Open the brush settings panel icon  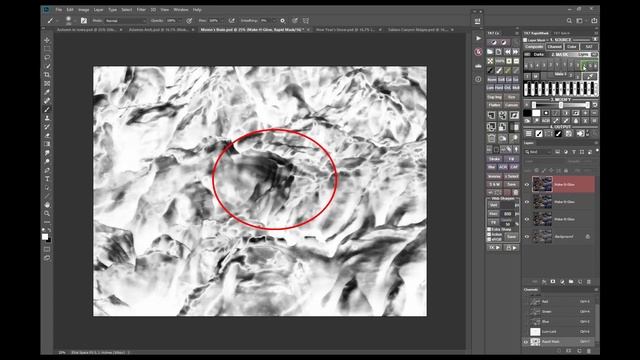84,20
